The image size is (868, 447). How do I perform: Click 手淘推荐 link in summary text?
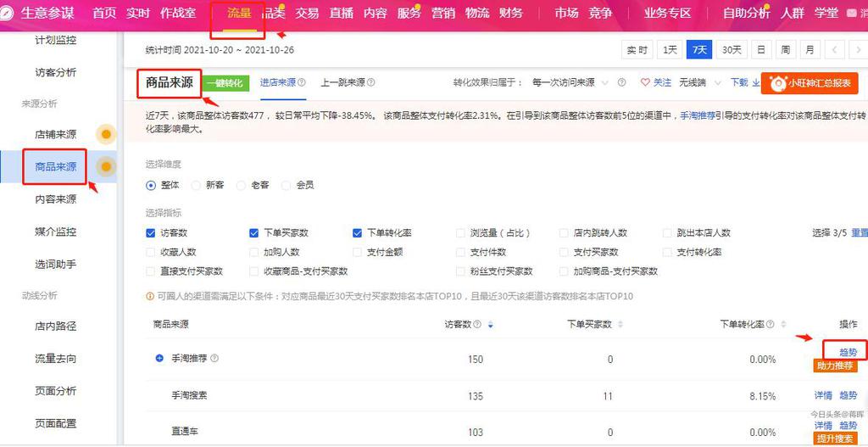click(x=698, y=115)
